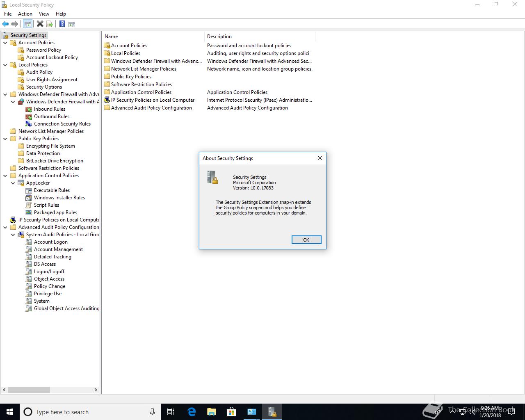The image size is (525, 420).
Task: Select Password Policy in tree
Action: coord(43,50)
